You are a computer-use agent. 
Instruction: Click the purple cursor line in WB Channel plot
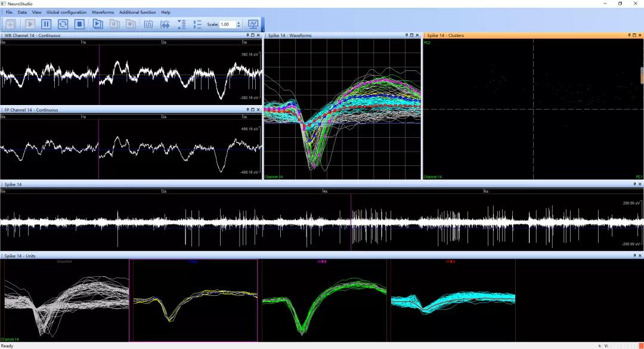(99, 74)
